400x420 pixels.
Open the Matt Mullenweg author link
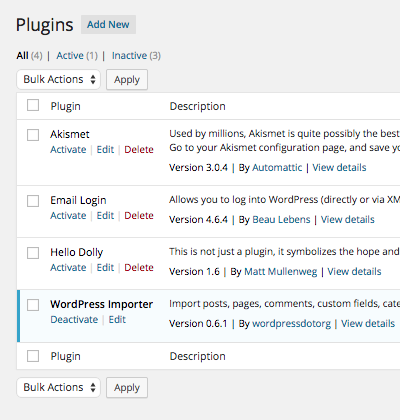tap(281, 272)
